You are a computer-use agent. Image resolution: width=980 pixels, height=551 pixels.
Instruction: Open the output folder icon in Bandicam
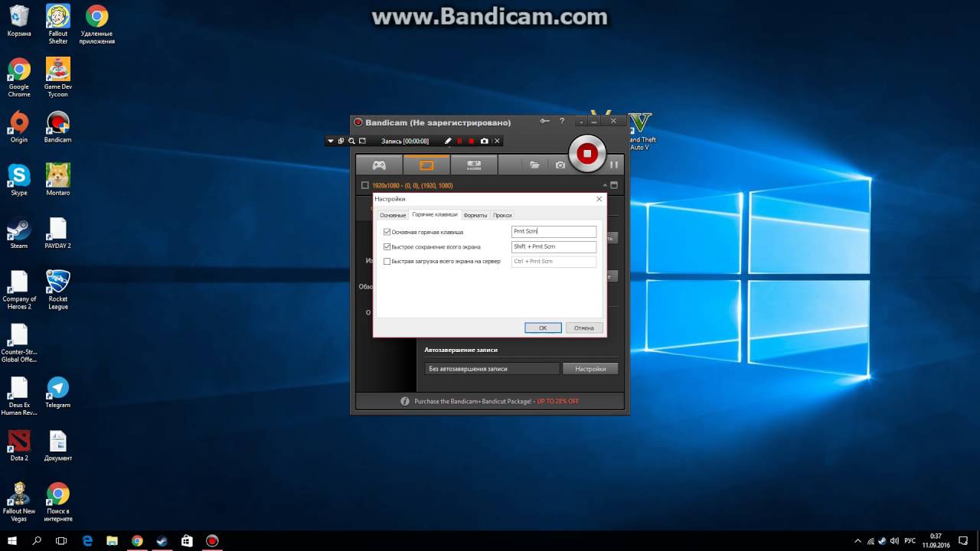534,165
